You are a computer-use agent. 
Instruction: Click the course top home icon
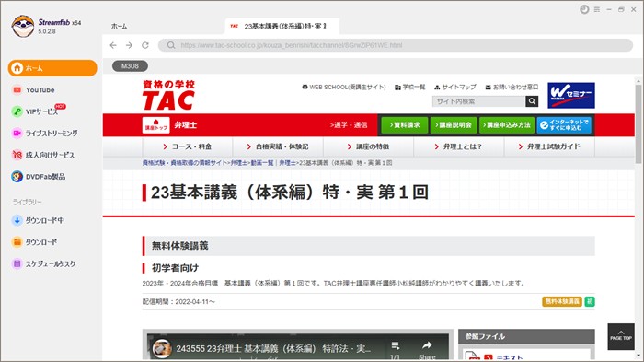155,125
